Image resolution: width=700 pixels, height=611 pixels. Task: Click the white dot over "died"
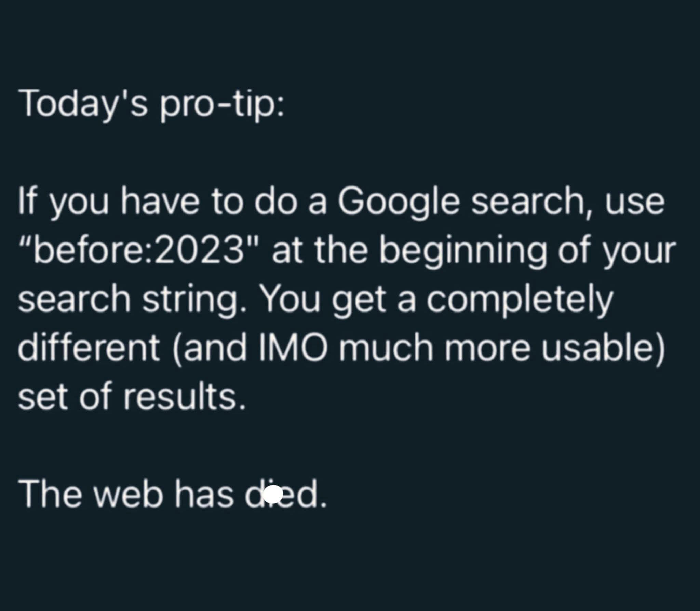(273, 494)
